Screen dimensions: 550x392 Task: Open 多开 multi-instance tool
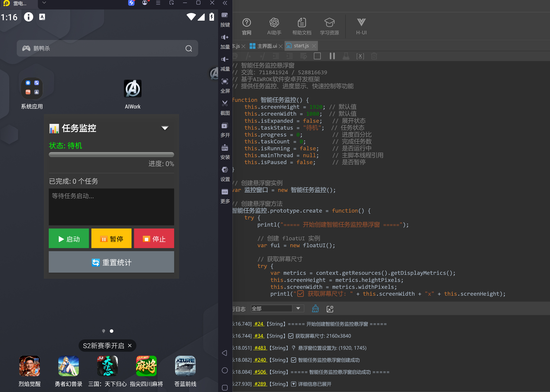click(225, 130)
